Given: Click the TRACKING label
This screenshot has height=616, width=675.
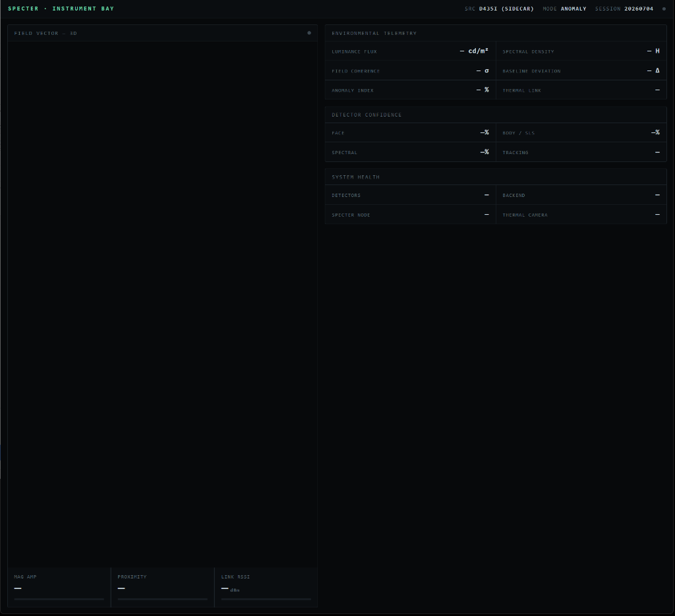Looking at the screenshot, I should tap(515, 153).
